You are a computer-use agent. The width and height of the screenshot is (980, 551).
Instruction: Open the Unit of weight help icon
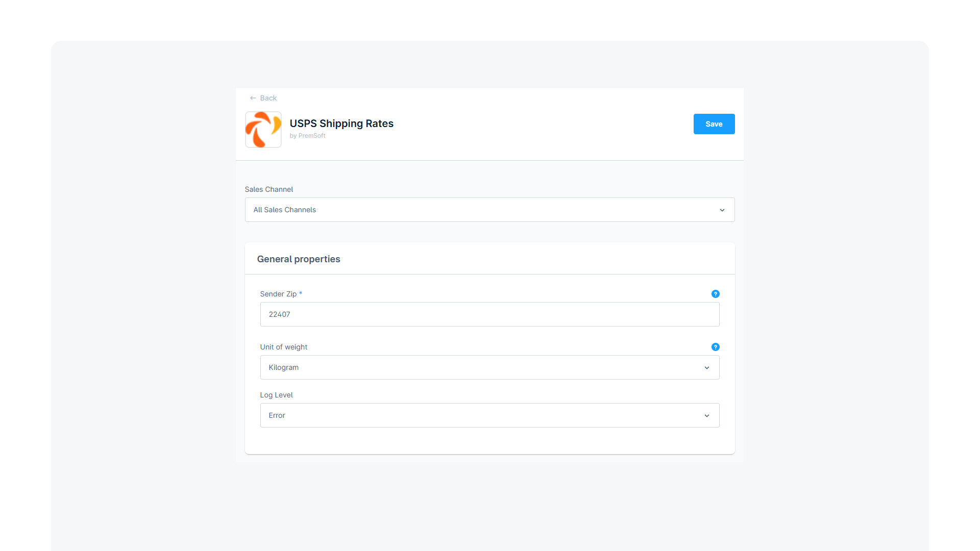pyautogui.click(x=716, y=347)
